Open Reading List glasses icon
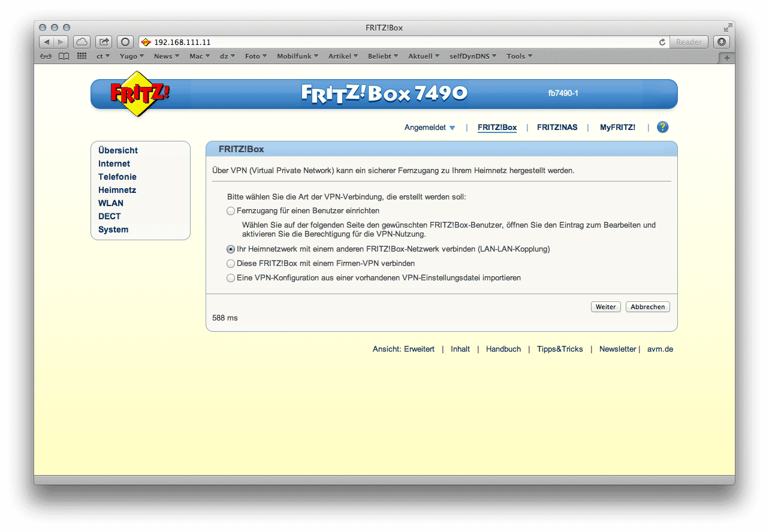769x532 pixels. tap(46, 56)
